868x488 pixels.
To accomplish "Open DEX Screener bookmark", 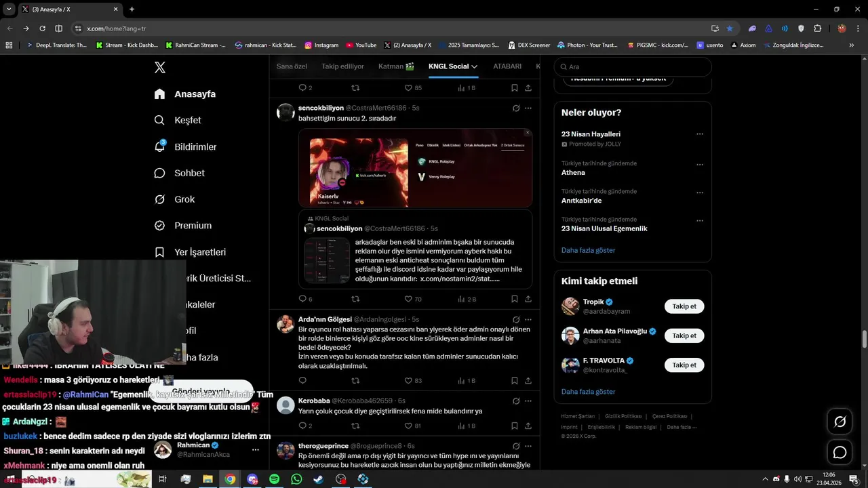I will [x=528, y=45].
